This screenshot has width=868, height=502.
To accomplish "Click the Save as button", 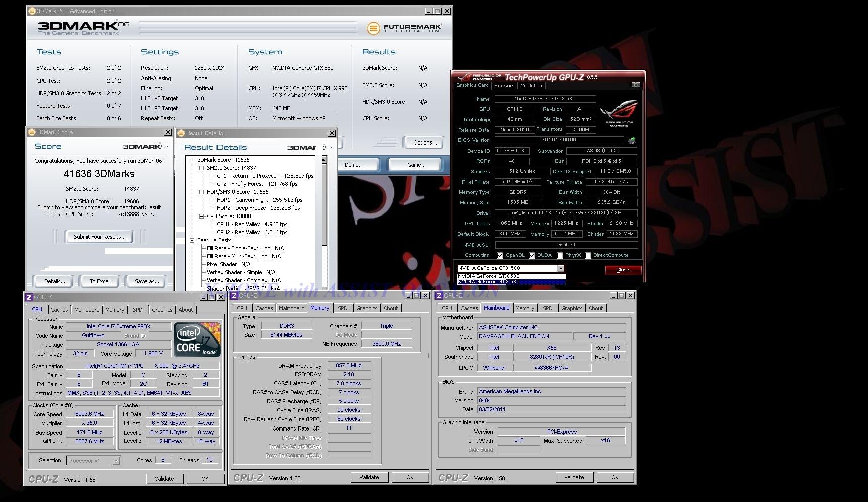I will [x=147, y=281].
